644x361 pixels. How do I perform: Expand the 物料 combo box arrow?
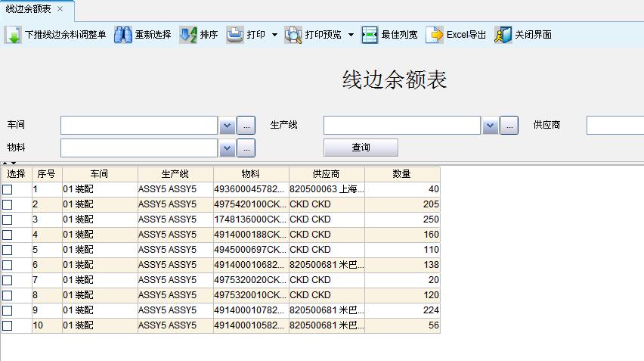(227, 148)
